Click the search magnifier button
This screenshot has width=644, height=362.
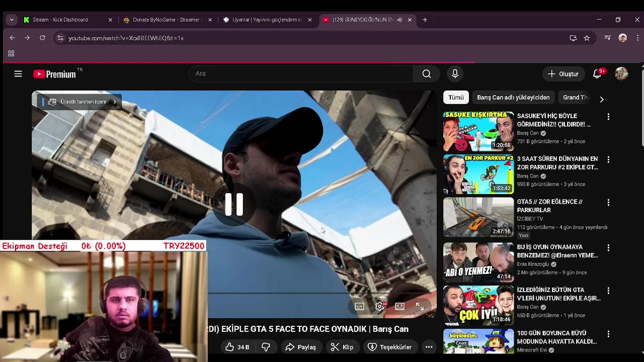point(426,74)
